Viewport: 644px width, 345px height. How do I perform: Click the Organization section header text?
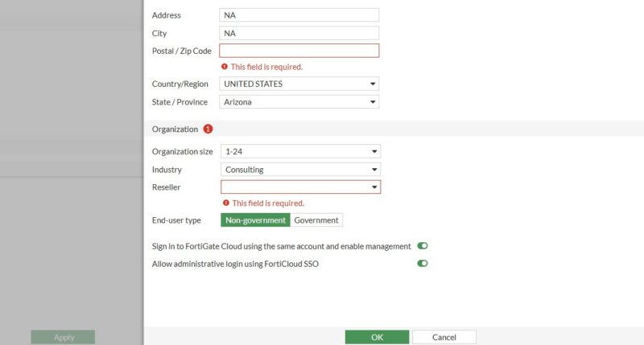[175, 129]
